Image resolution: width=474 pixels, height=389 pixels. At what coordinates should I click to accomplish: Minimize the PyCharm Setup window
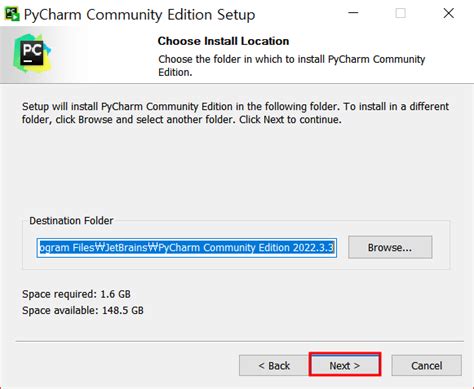[x=353, y=13]
